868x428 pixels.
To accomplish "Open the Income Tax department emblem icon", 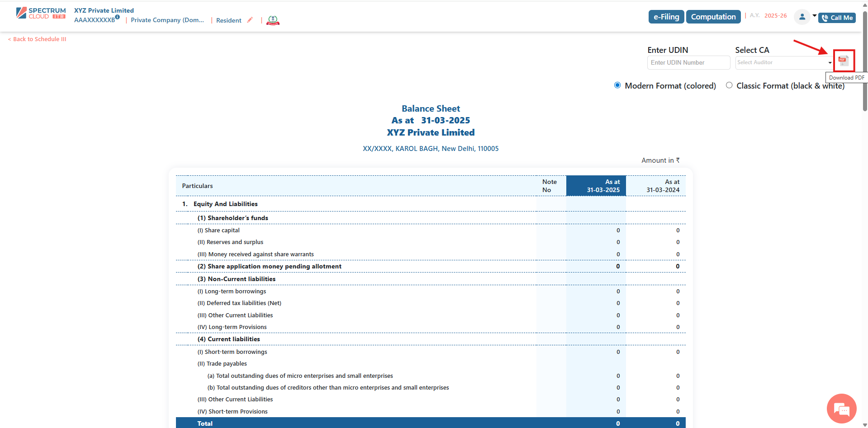I will click(x=273, y=20).
